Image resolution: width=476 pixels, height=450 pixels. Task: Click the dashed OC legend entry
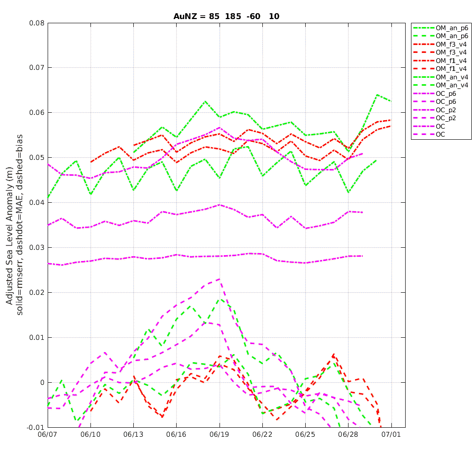coord(429,134)
